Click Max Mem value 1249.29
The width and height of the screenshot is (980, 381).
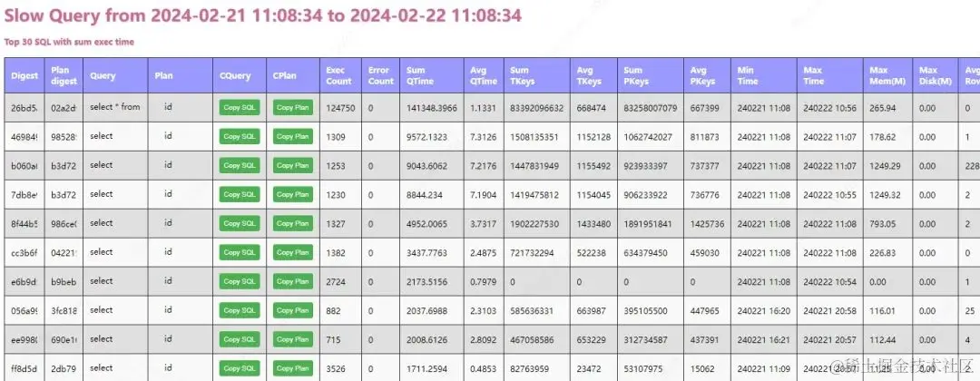pos(884,166)
